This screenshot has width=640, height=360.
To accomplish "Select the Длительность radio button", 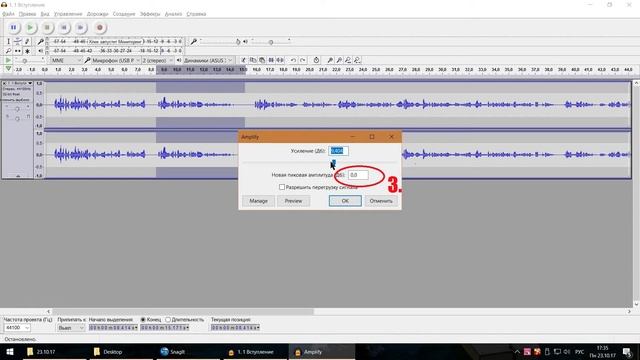I will pos(168,320).
